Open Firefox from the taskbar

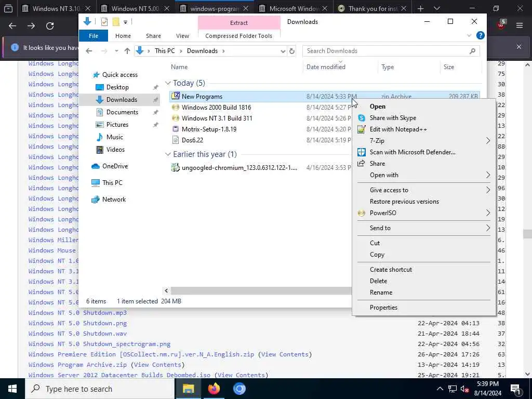click(x=214, y=389)
